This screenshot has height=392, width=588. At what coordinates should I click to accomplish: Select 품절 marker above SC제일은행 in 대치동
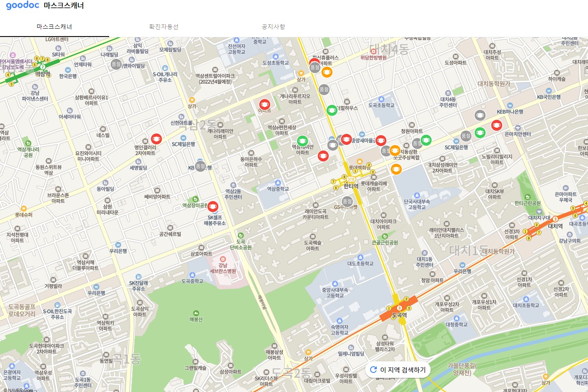(466, 136)
